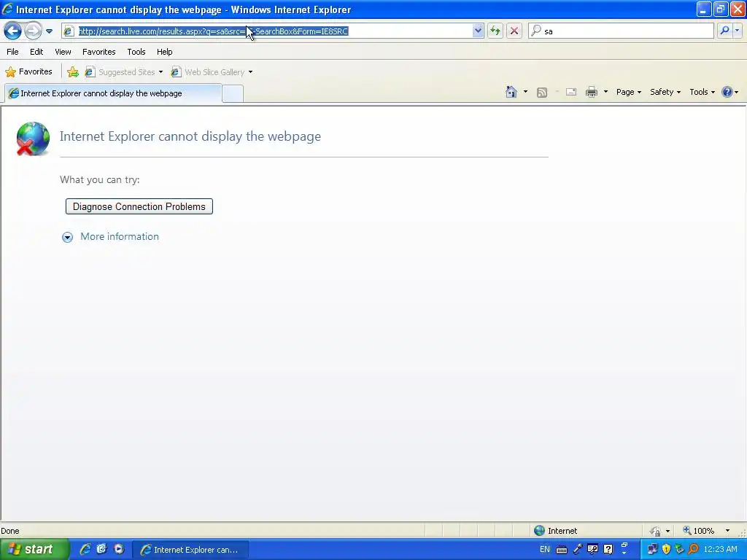747x560 pixels.
Task: Click the More information link text
Action: (120, 237)
